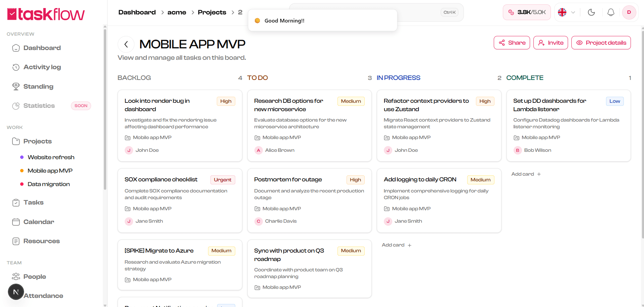This screenshot has width=644, height=307.
Task: Open Refactor context providers to use Zustand card
Action: pyautogui.click(x=439, y=126)
